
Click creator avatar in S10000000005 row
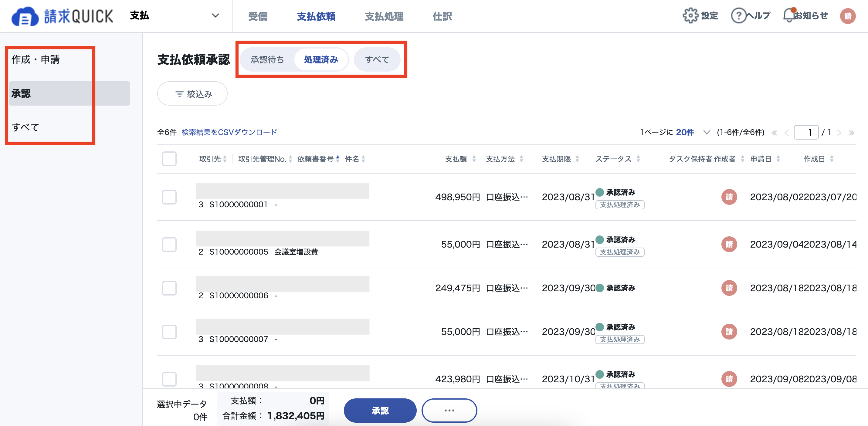point(729,245)
